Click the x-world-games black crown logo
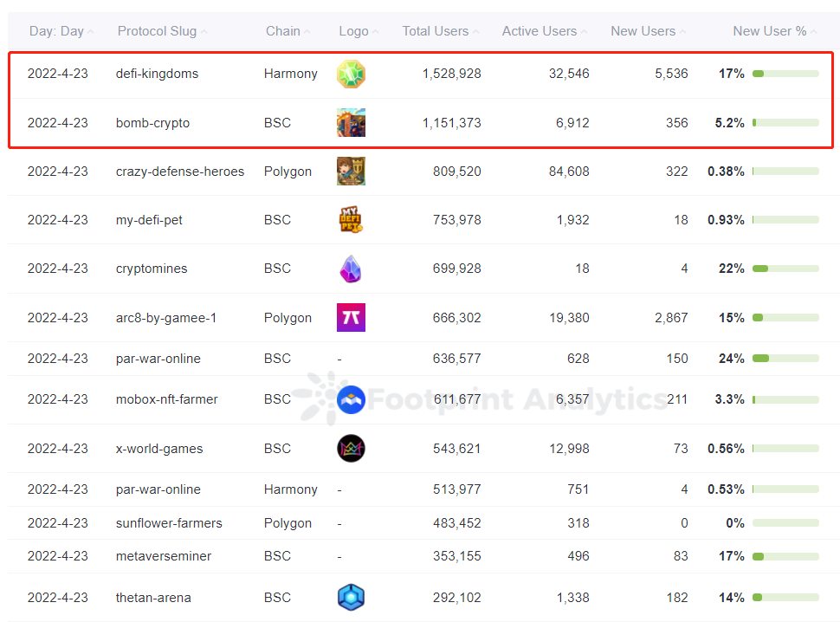840x622 pixels. click(351, 449)
